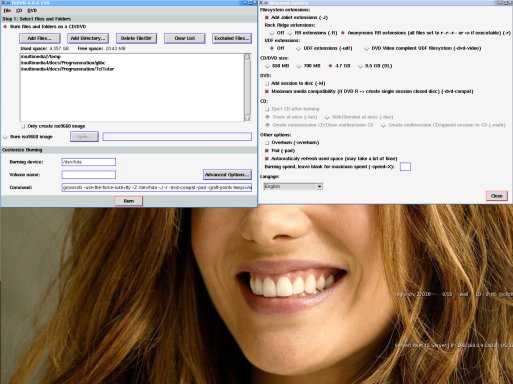The image size is (513, 384).
Task: Open the File menu
Action: pyautogui.click(x=7, y=11)
